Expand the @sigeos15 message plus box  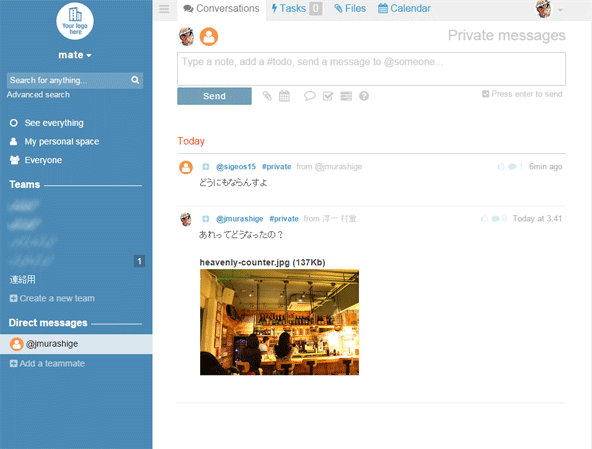205,167
